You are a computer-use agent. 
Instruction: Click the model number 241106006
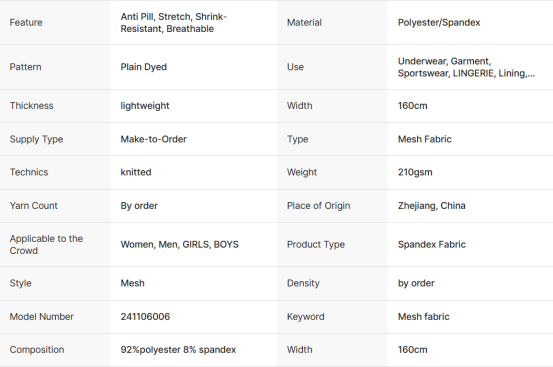point(145,317)
